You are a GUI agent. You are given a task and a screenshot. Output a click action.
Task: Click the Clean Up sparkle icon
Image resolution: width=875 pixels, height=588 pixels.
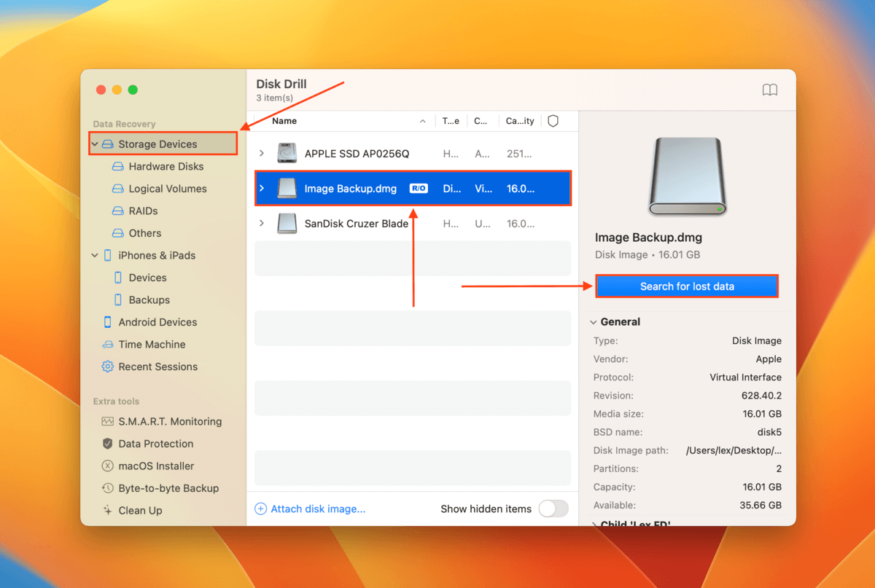108,511
